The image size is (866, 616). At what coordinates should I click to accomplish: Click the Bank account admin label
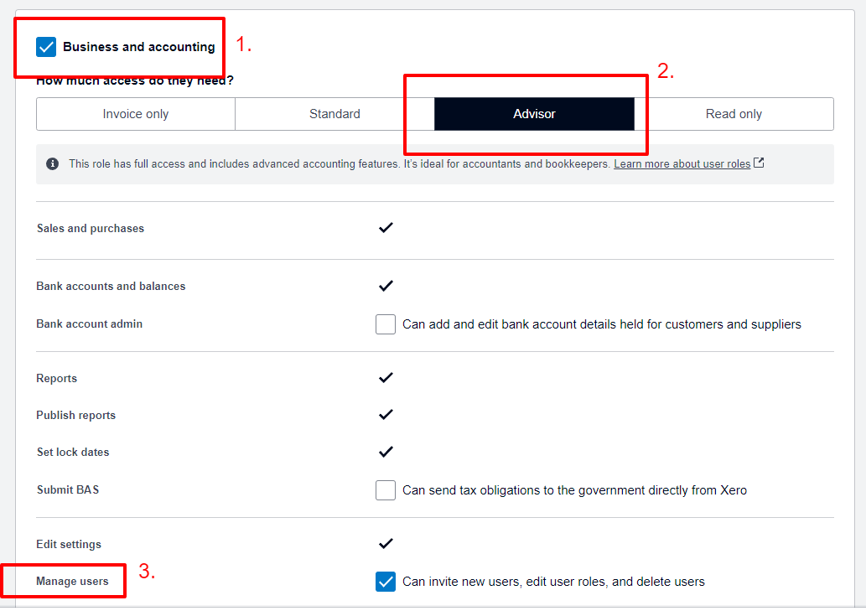coord(90,324)
